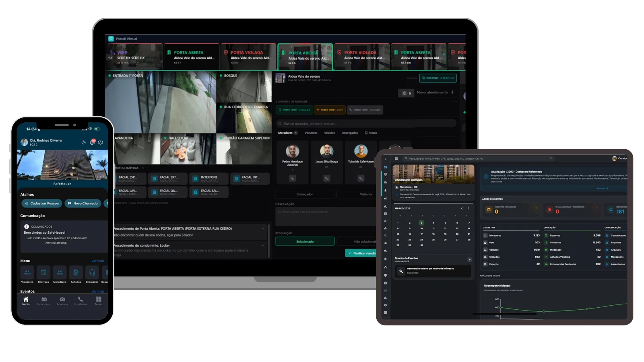Open settings gear in phone app header
The image size is (644, 362).
(101, 142)
